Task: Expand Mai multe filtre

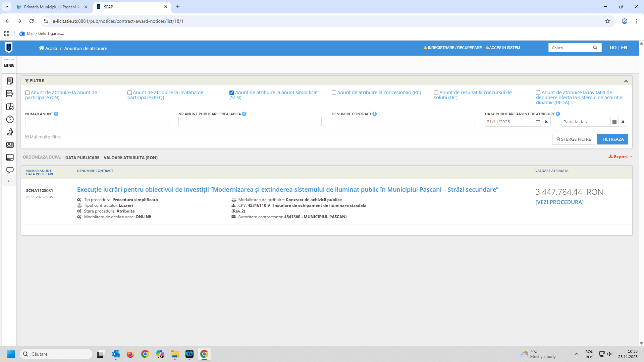Action: pyautogui.click(x=43, y=137)
